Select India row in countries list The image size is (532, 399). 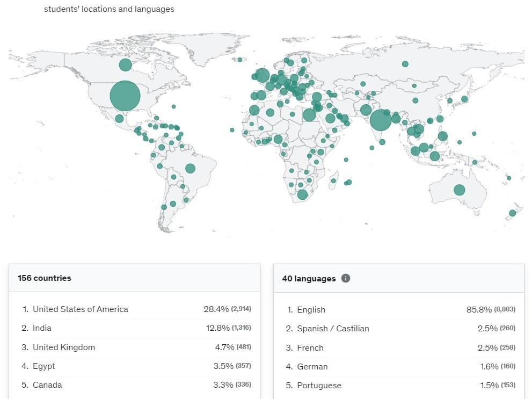pyautogui.click(x=42, y=328)
